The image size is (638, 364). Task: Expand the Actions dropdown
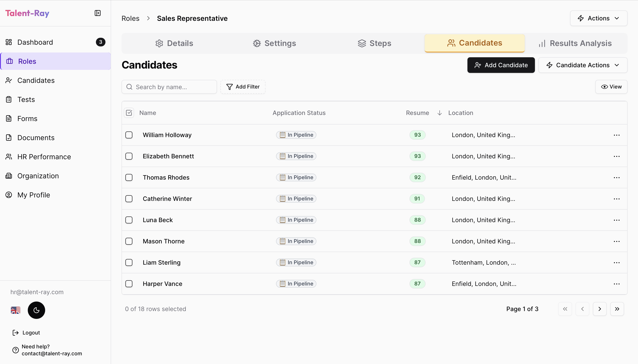[599, 18]
